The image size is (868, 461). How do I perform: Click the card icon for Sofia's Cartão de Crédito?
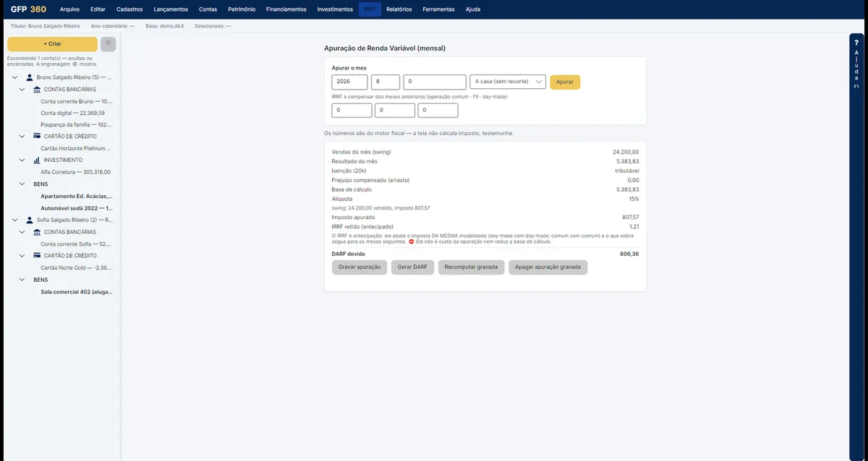pyautogui.click(x=37, y=256)
